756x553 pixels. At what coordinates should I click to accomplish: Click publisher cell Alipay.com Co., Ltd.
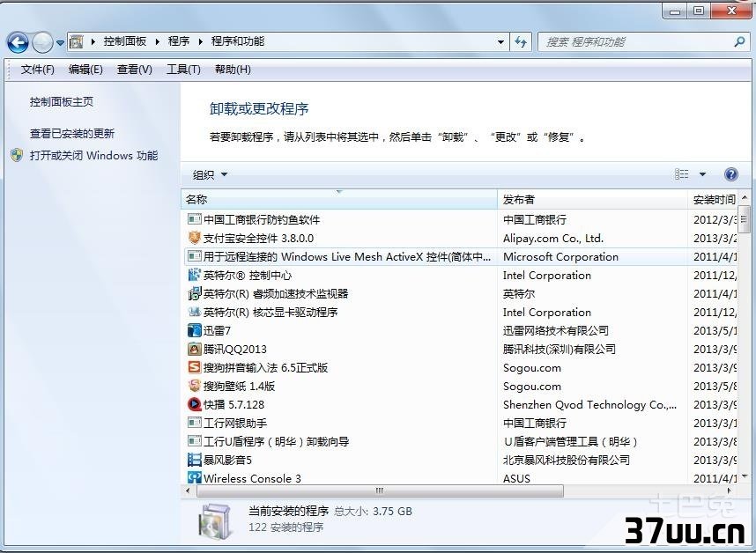point(553,238)
